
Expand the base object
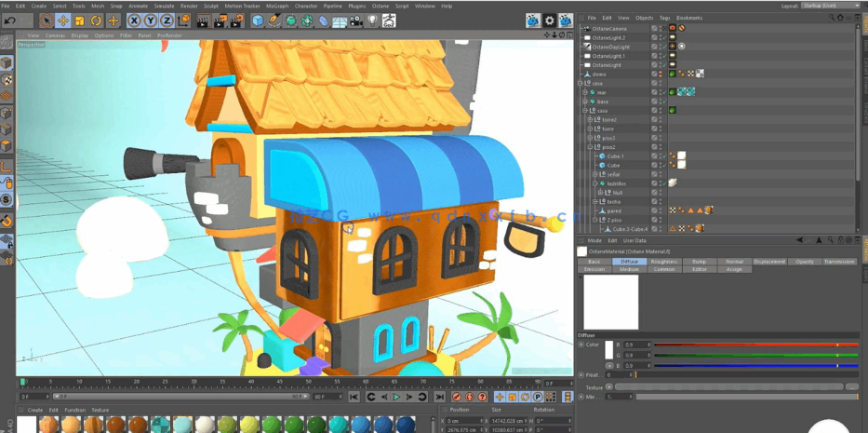coord(585,101)
